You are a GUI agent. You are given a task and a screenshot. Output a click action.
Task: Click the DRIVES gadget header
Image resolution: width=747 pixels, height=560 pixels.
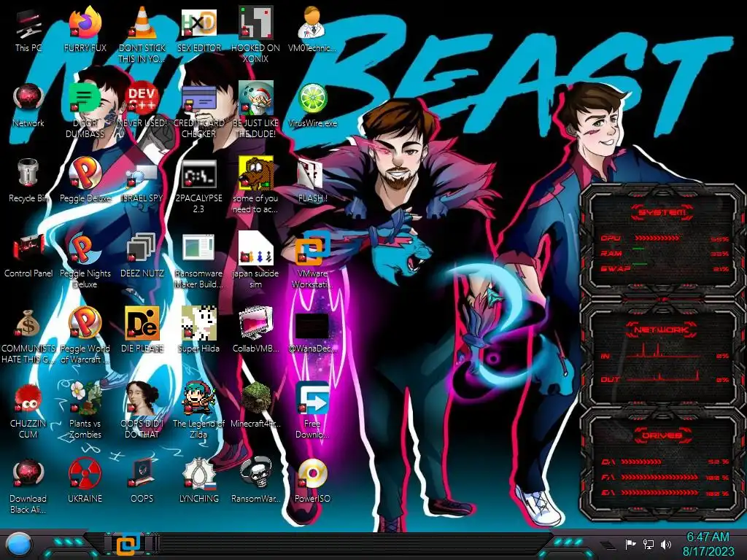point(661,435)
